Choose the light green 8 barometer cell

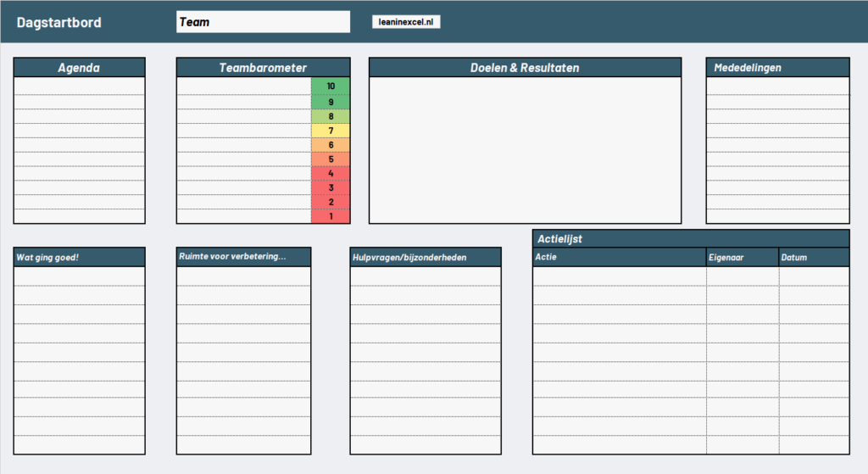click(331, 116)
